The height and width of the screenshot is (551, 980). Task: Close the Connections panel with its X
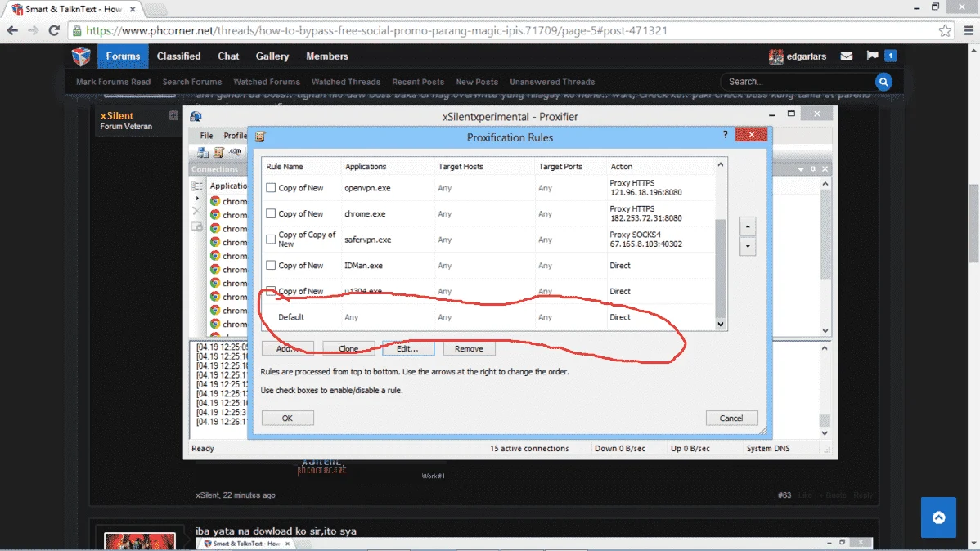825,169
